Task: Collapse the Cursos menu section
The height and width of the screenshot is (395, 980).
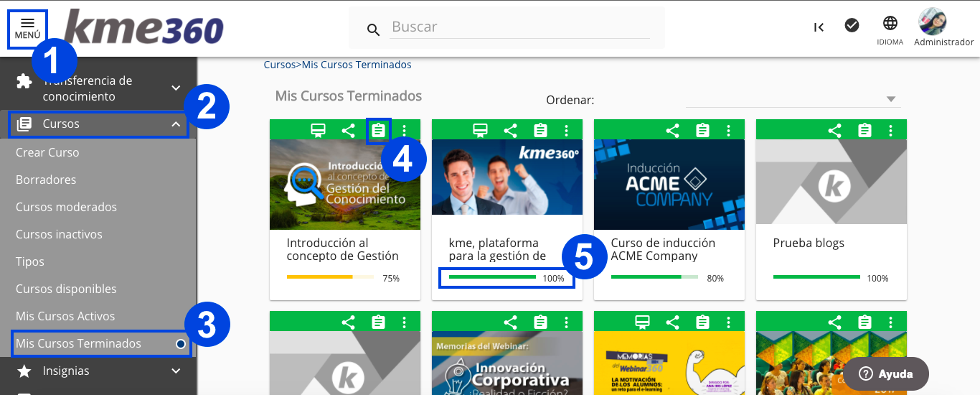Action: click(x=98, y=124)
